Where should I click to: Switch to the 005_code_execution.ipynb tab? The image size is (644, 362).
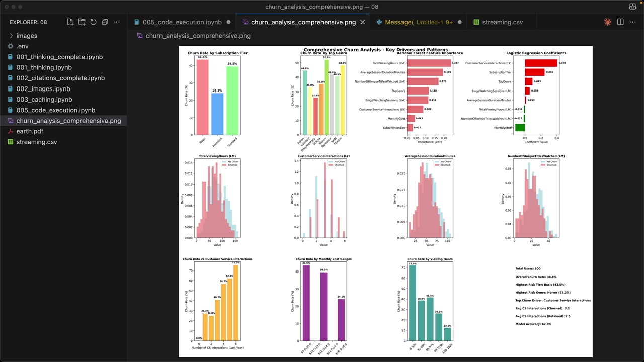pyautogui.click(x=182, y=22)
